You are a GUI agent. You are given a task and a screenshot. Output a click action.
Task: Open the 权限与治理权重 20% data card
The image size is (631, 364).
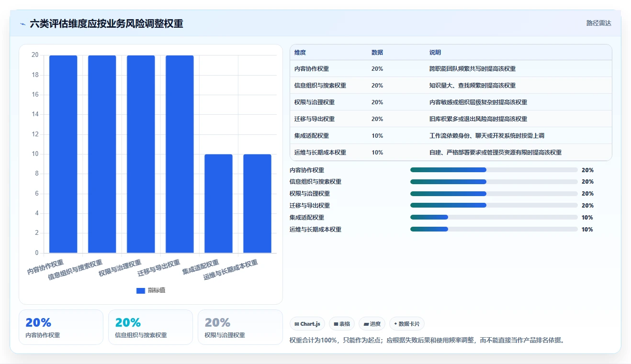[x=240, y=327]
